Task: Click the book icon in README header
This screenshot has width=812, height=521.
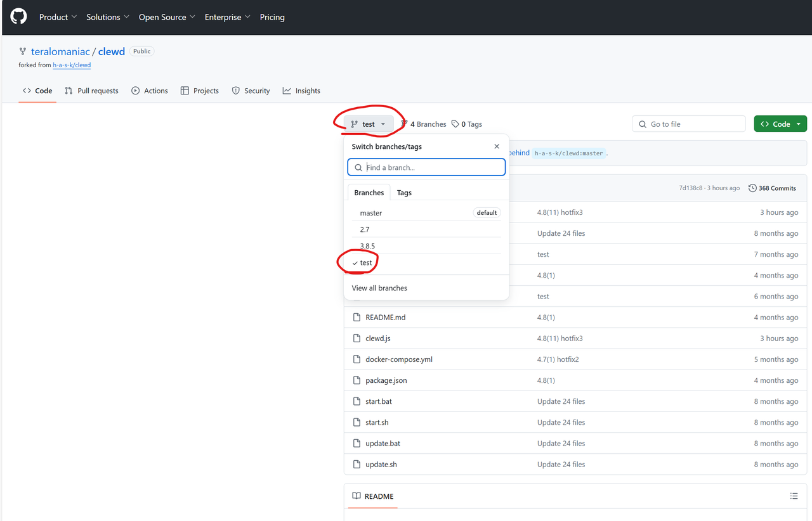Action: coord(357,496)
